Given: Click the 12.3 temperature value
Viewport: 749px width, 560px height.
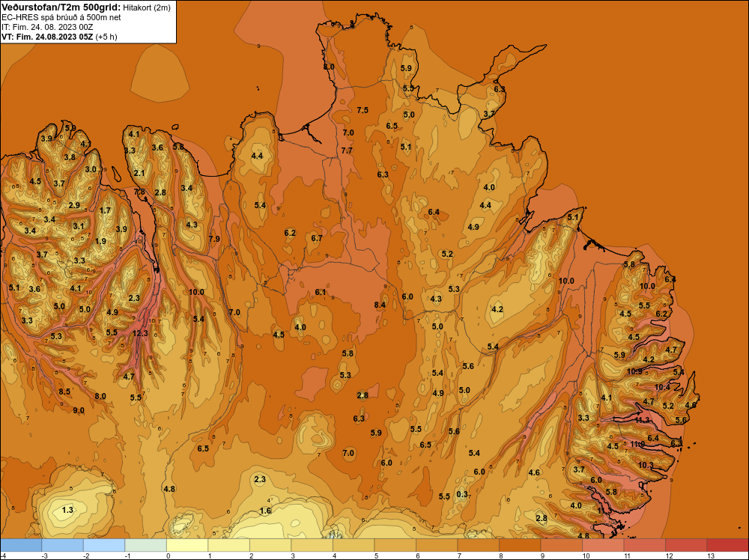Looking at the screenshot, I should coord(141,333).
